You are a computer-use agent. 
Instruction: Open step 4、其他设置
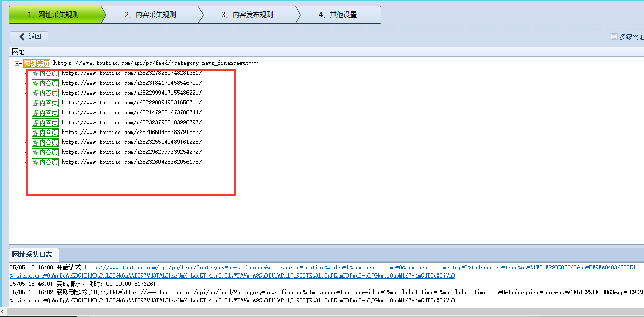(x=338, y=15)
